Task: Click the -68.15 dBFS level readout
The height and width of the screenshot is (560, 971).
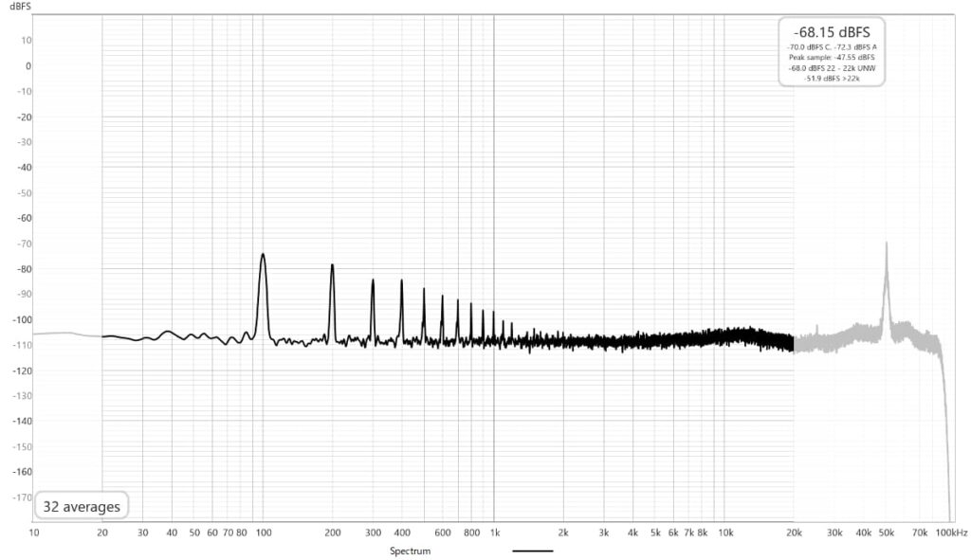Action: [831, 32]
